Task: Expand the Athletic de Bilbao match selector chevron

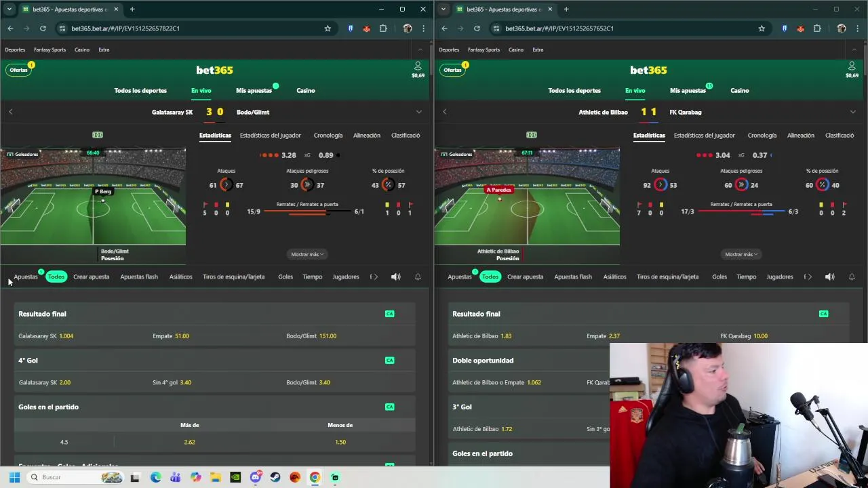Action: point(852,112)
